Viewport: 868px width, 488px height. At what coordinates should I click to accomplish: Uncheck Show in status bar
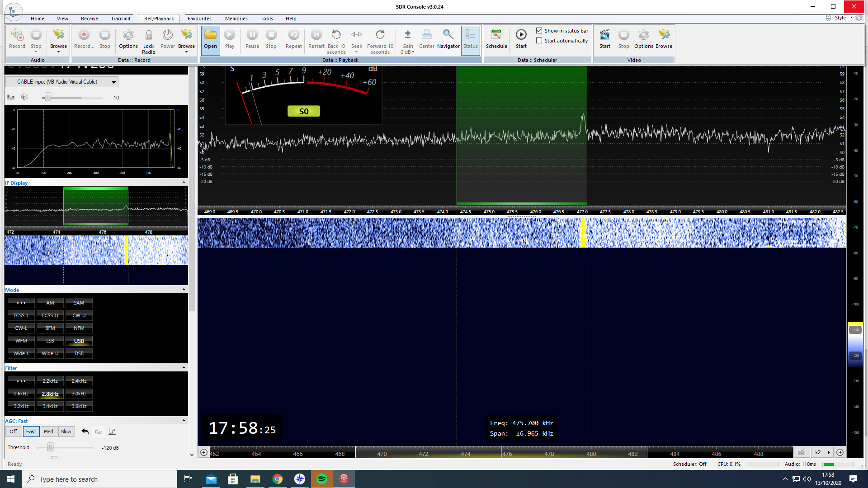(x=539, y=31)
